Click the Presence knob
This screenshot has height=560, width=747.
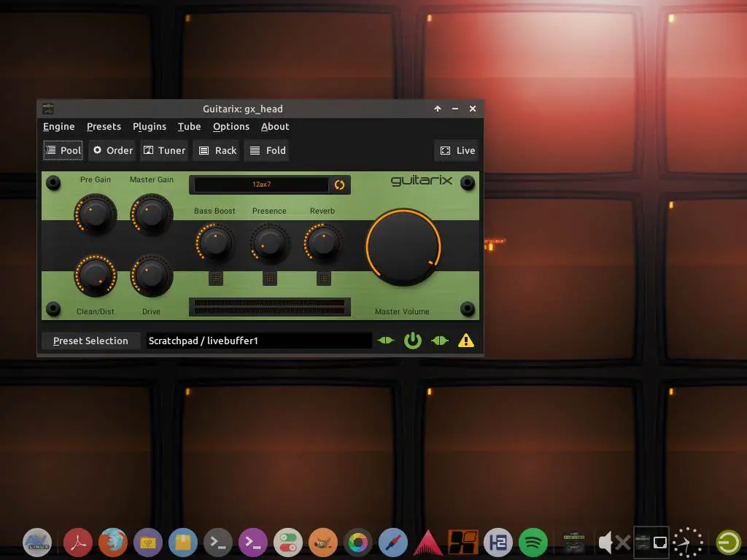click(x=269, y=243)
